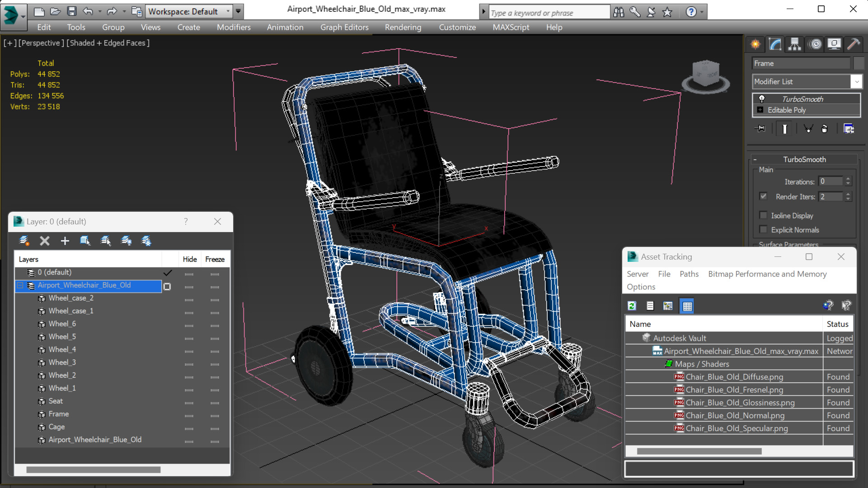Toggle Hide for Frame layer item

pyautogui.click(x=189, y=416)
